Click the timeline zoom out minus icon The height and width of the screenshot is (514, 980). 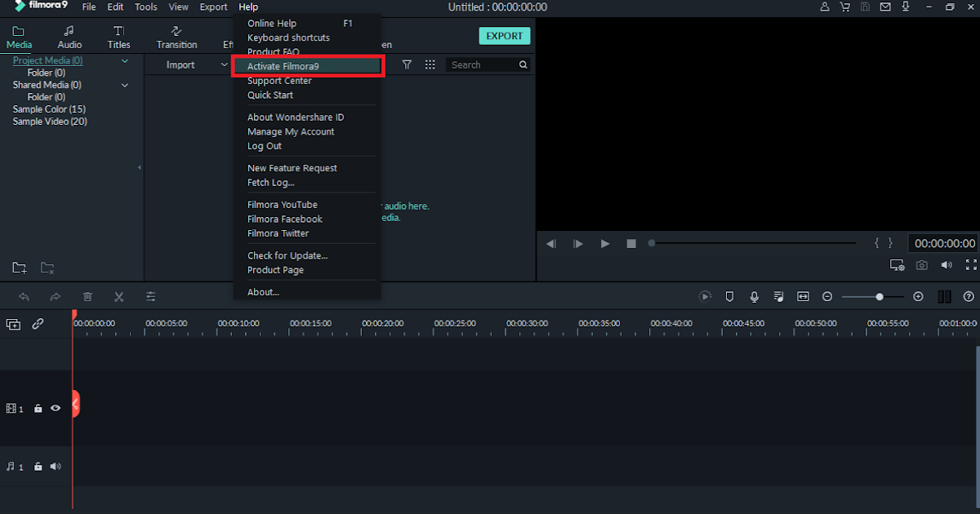click(827, 297)
